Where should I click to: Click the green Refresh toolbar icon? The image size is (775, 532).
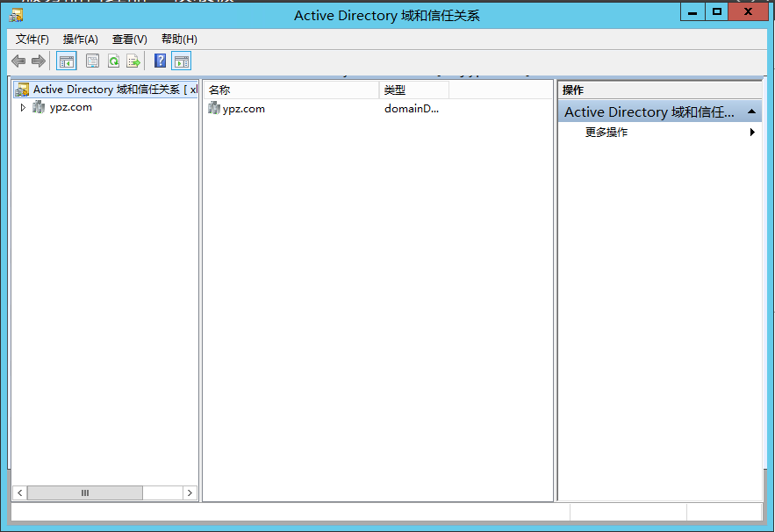114,61
